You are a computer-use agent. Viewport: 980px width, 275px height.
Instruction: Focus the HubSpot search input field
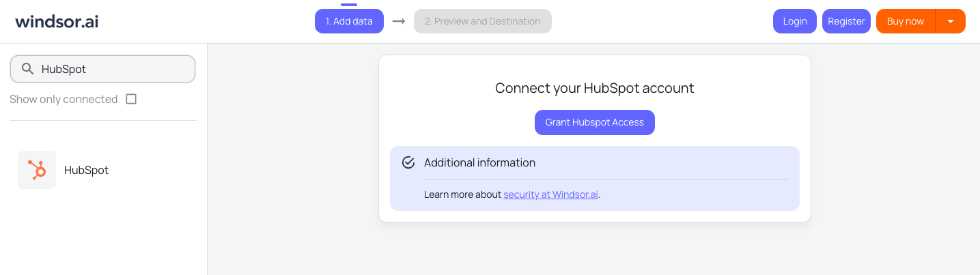click(x=103, y=69)
